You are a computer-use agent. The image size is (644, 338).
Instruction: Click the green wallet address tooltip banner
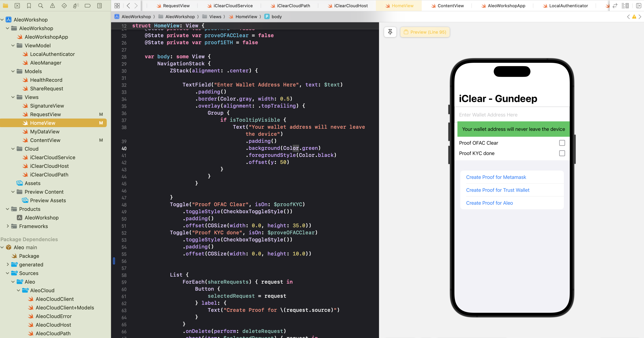513,129
